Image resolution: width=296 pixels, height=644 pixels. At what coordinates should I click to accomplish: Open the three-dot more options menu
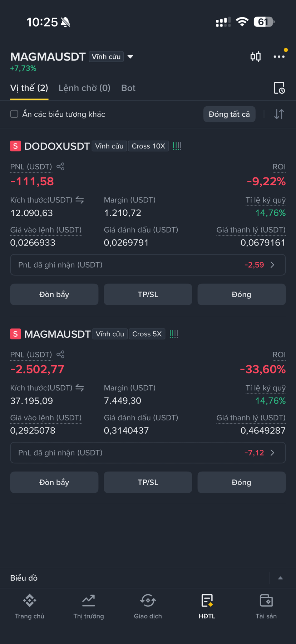(x=279, y=57)
